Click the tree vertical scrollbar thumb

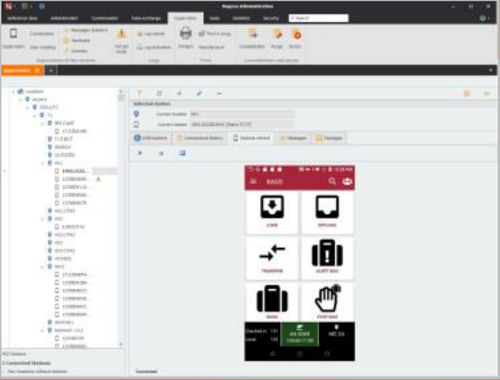pyautogui.click(x=121, y=98)
